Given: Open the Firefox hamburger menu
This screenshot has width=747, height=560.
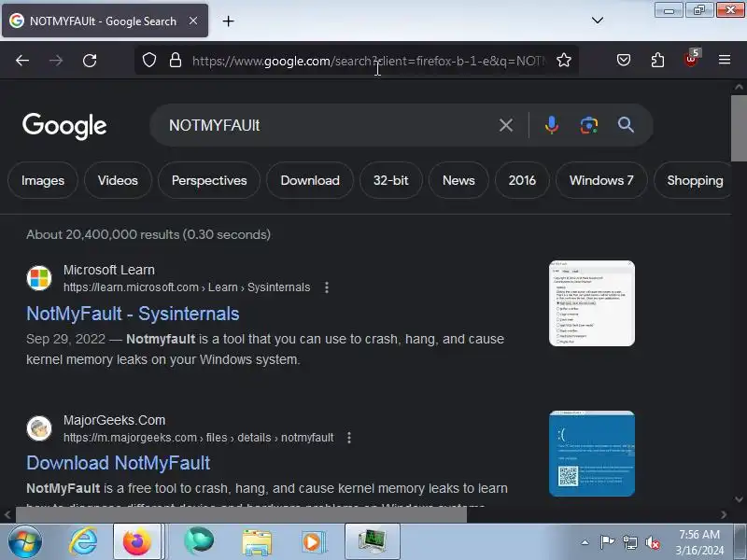Looking at the screenshot, I should tap(725, 60).
